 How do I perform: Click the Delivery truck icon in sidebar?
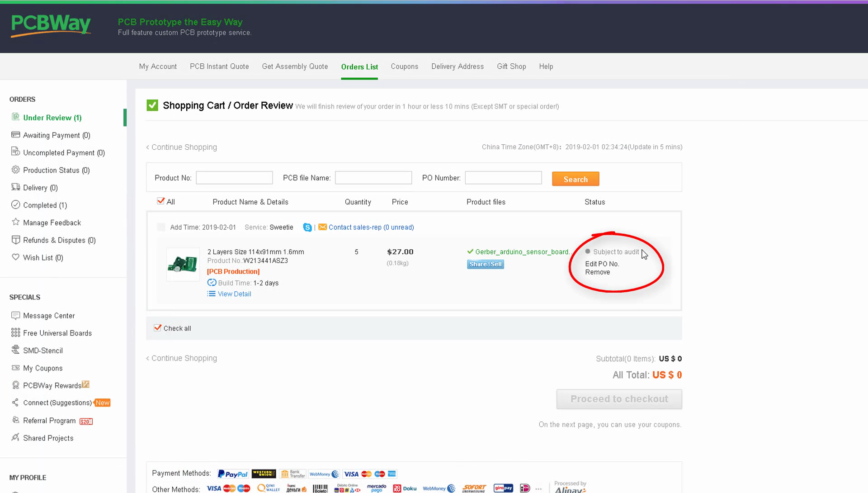(16, 187)
